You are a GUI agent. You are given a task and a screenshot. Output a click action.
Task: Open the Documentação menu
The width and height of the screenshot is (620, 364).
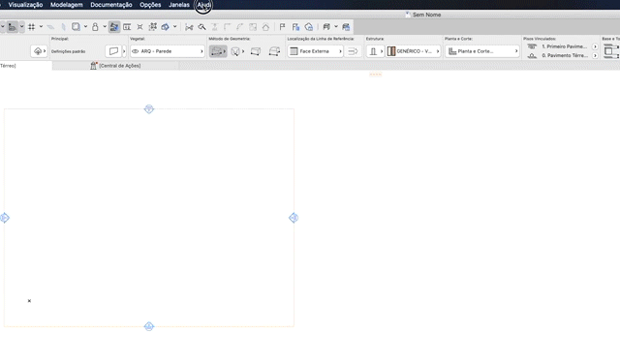[111, 5]
